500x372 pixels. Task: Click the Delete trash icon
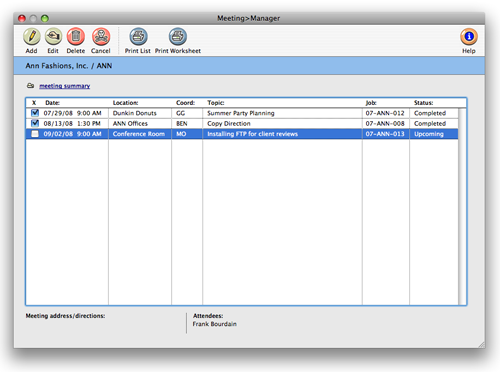[76, 37]
